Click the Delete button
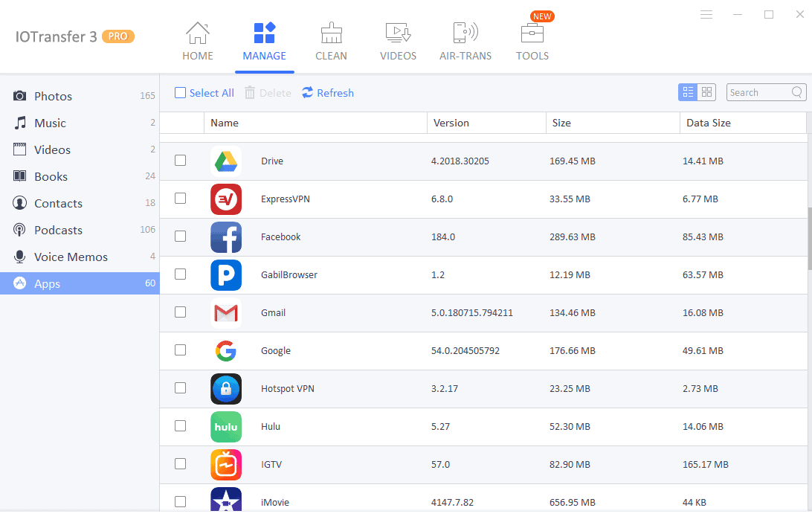The width and height of the screenshot is (812, 531). pyautogui.click(x=267, y=92)
